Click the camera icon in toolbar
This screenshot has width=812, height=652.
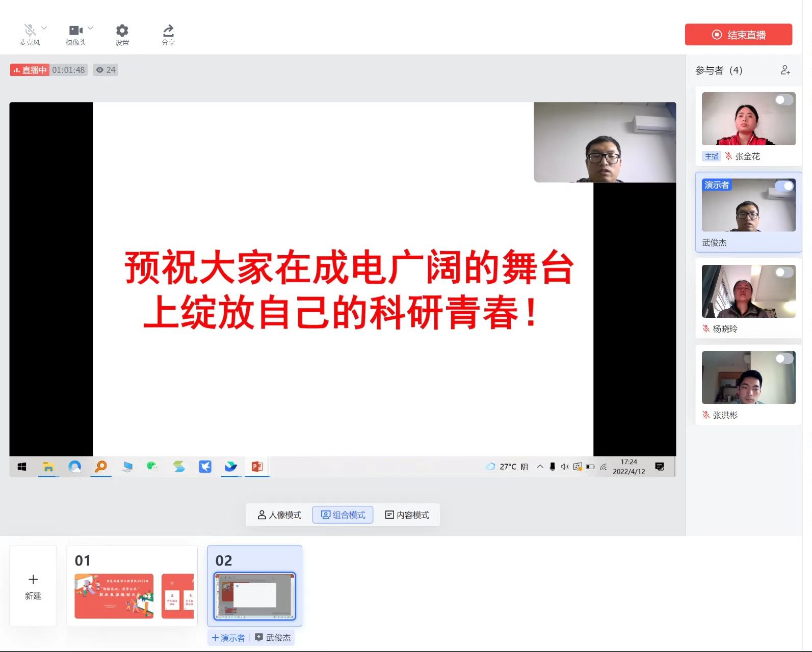pos(75,30)
